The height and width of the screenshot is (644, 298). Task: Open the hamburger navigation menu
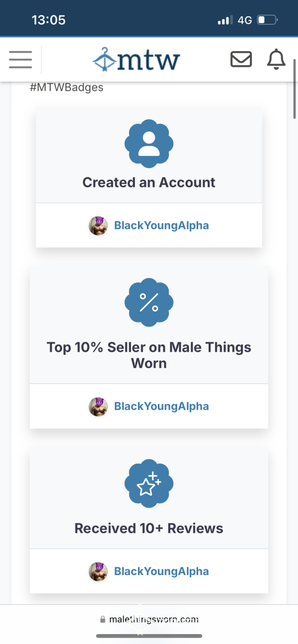click(x=20, y=60)
